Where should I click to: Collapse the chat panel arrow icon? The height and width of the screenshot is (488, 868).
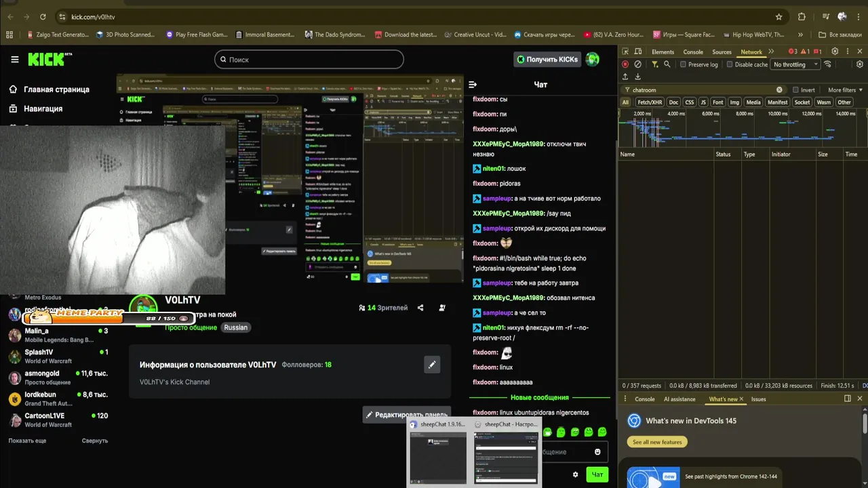point(473,85)
